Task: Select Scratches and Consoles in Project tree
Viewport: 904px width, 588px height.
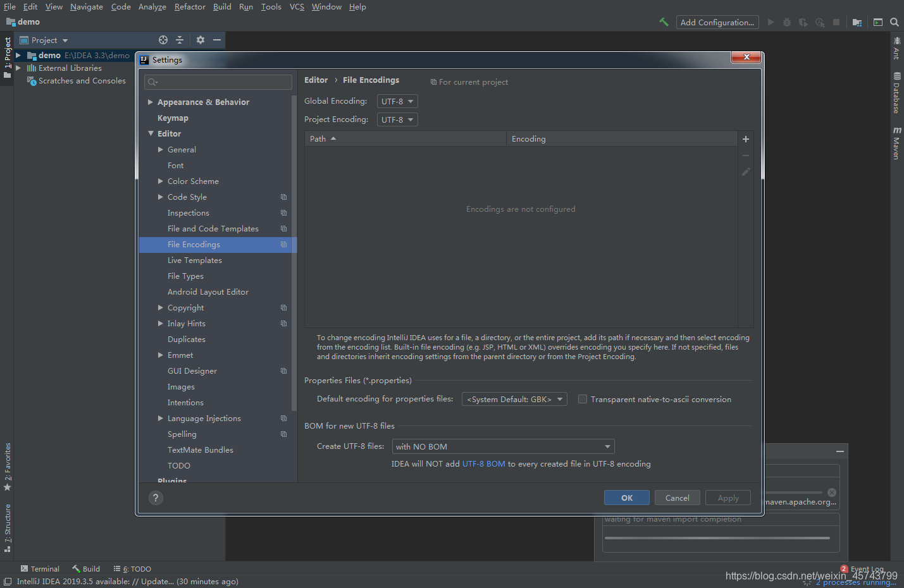Action: click(82, 80)
